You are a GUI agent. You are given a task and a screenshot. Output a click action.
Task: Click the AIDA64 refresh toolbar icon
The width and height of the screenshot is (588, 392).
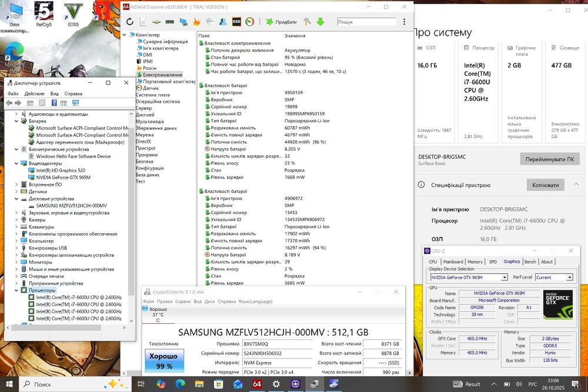pyautogui.click(x=130, y=22)
